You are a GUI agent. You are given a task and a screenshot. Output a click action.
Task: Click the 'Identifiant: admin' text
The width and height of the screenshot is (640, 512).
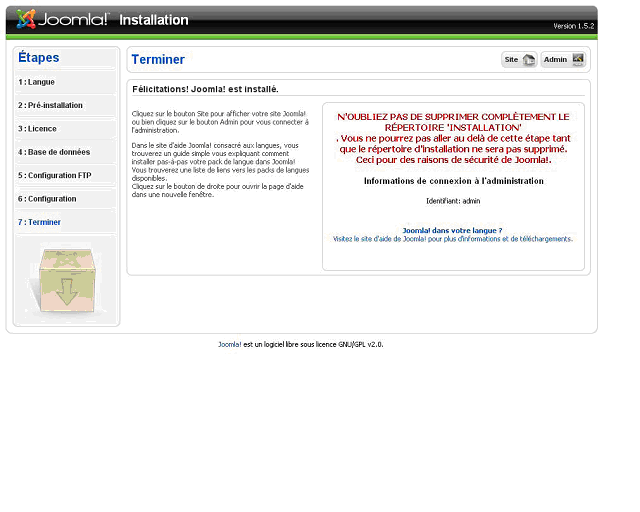tap(453, 201)
